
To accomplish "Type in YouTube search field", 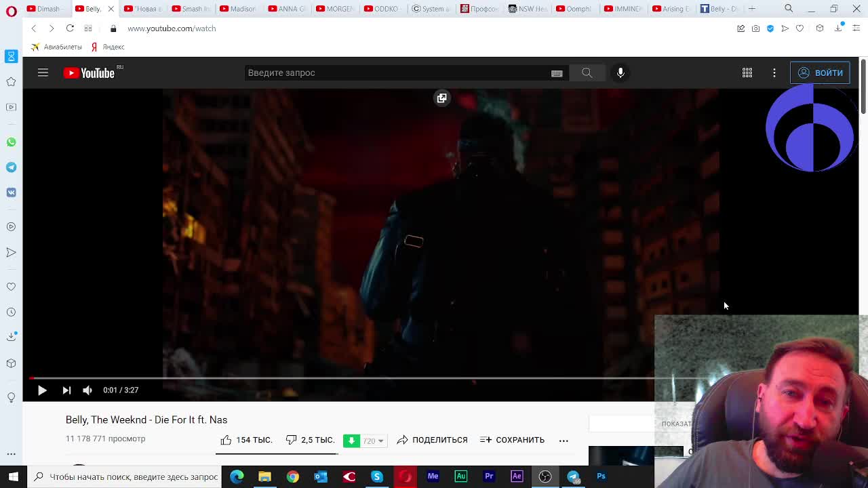I will tap(397, 73).
